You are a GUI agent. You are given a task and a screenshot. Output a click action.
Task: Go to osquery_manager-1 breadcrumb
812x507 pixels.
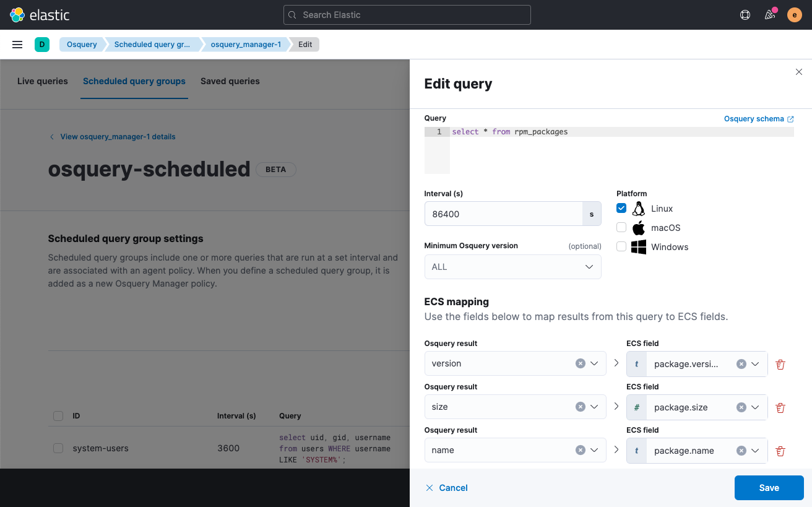coord(246,45)
